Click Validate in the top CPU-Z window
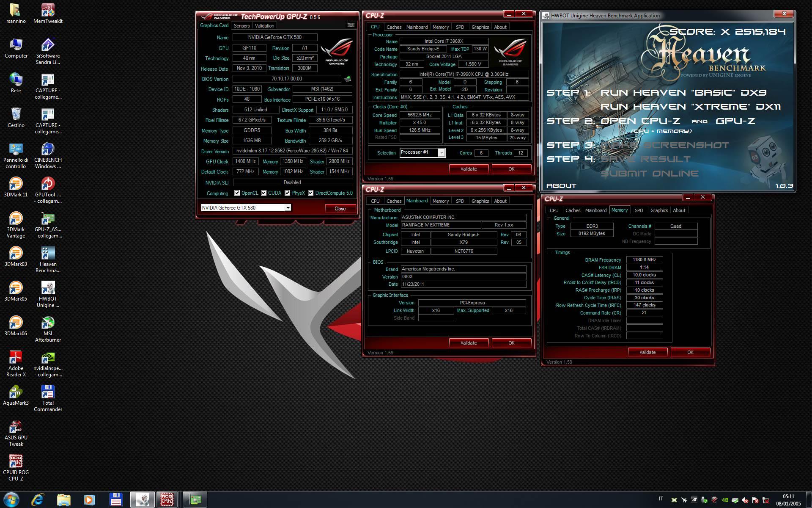This screenshot has width=812, height=508. coord(469,169)
